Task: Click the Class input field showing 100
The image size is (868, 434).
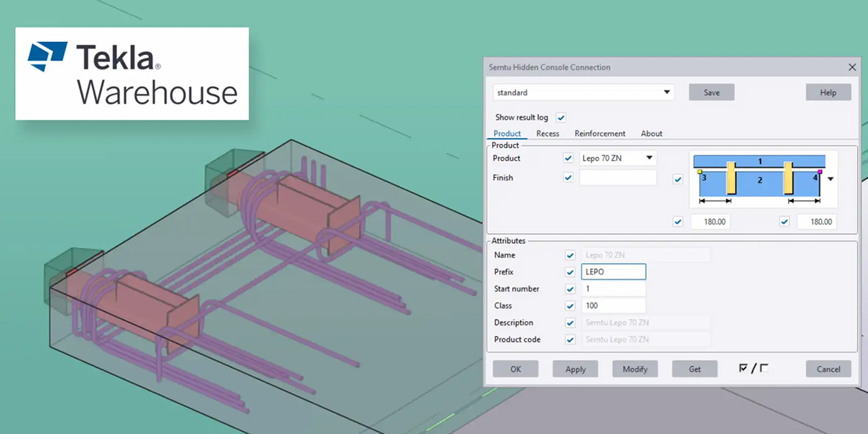Action: (x=613, y=306)
